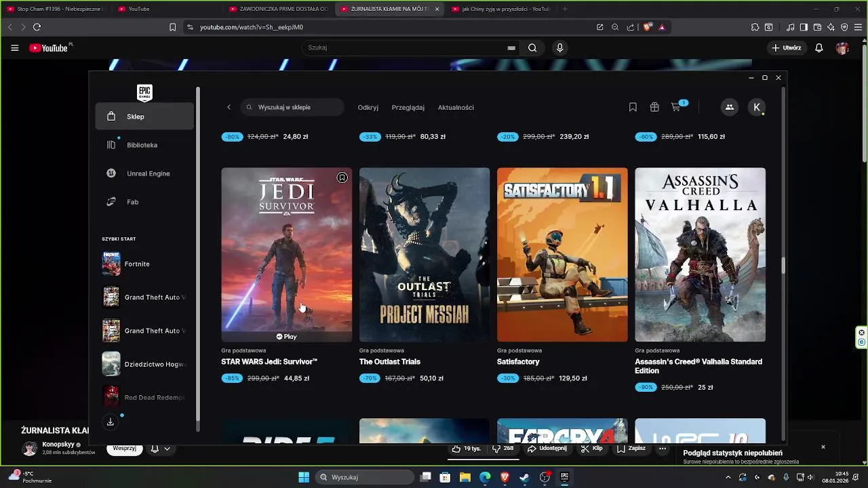Open the Windows Start menu
The width and height of the screenshot is (868, 488).
tap(304, 477)
